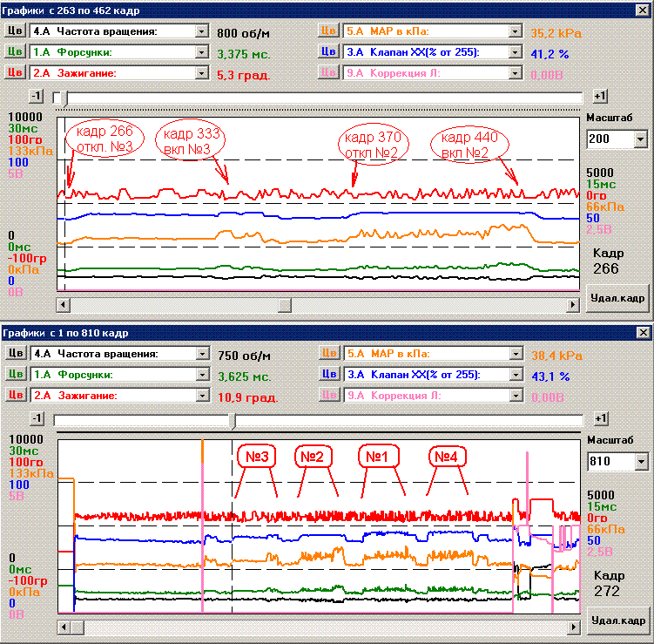Open the Частота вращения dropdown in top window

click(202, 31)
